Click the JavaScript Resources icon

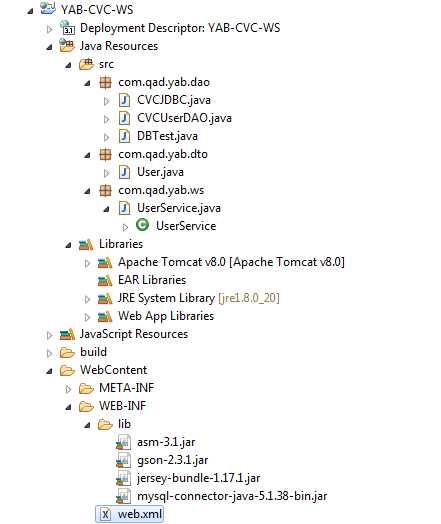pyautogui.click(x=67, y=335)
